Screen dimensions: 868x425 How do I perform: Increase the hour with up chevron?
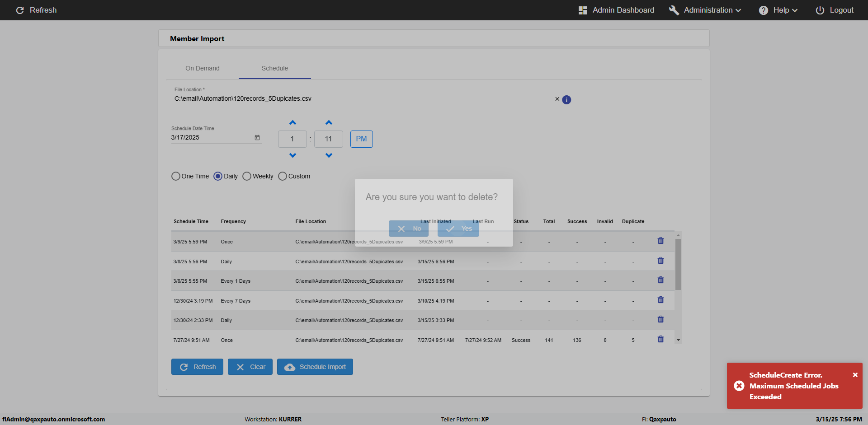click(292, 123)
